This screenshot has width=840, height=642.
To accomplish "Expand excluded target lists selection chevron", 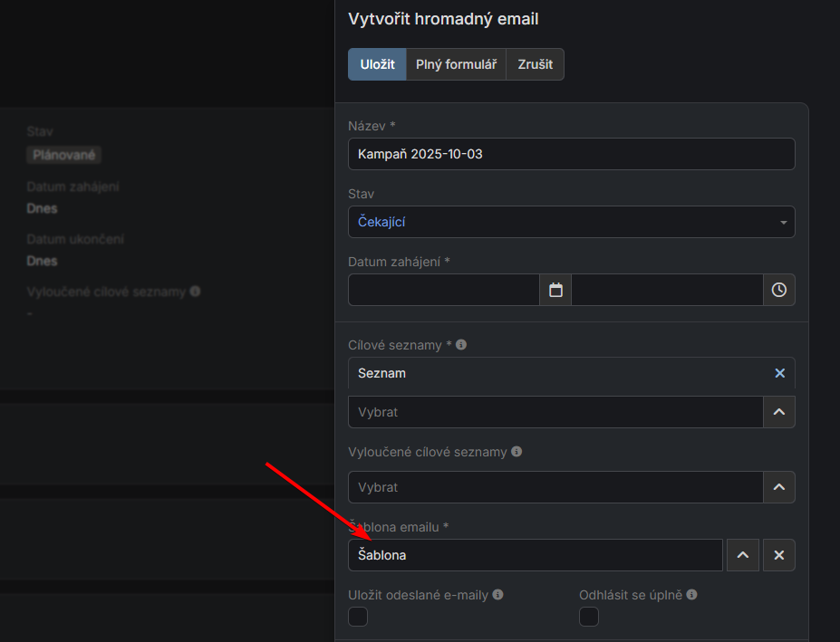I will [778, 487].
